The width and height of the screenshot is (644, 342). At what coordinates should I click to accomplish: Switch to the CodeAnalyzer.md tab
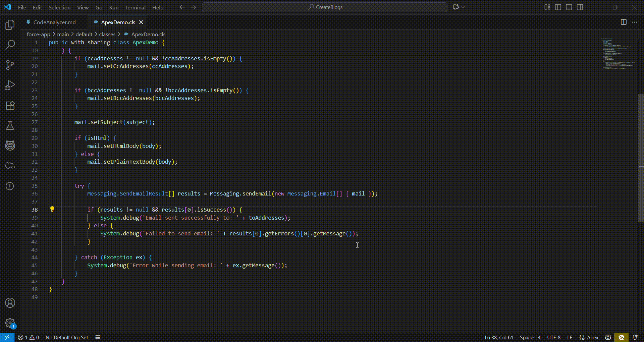pos(54,22)
